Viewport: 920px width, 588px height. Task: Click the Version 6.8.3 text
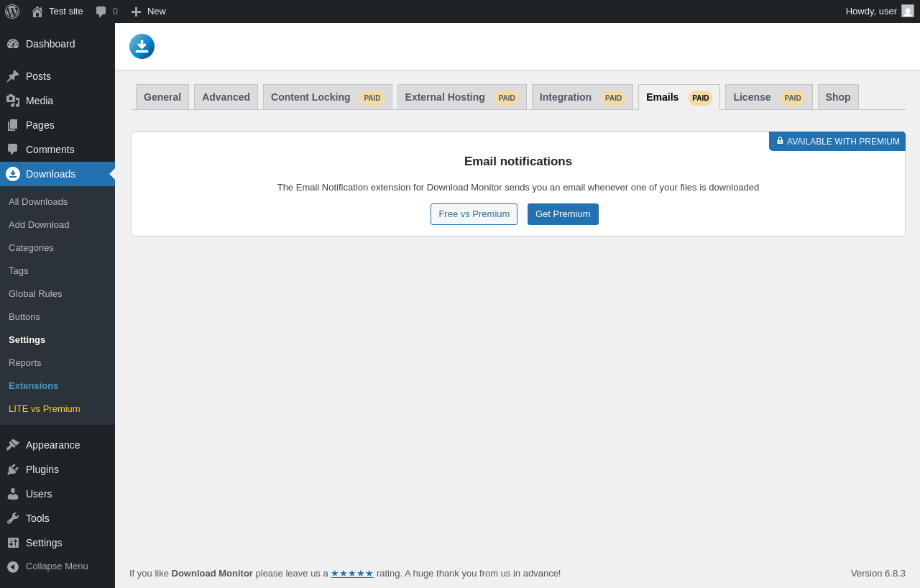(x=878, y=574)
